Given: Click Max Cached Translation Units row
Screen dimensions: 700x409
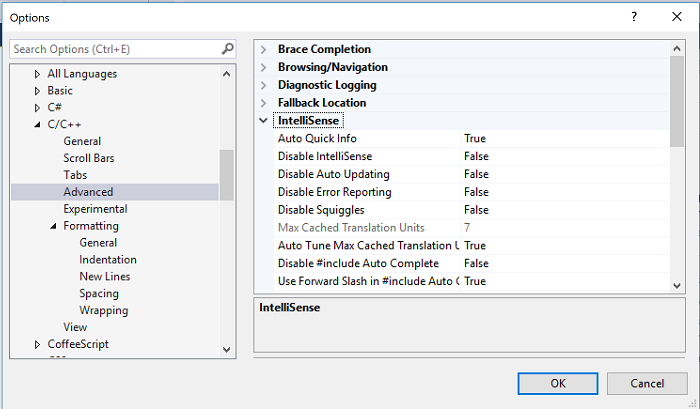Looking at the screenshot, I should coord(472,228).
